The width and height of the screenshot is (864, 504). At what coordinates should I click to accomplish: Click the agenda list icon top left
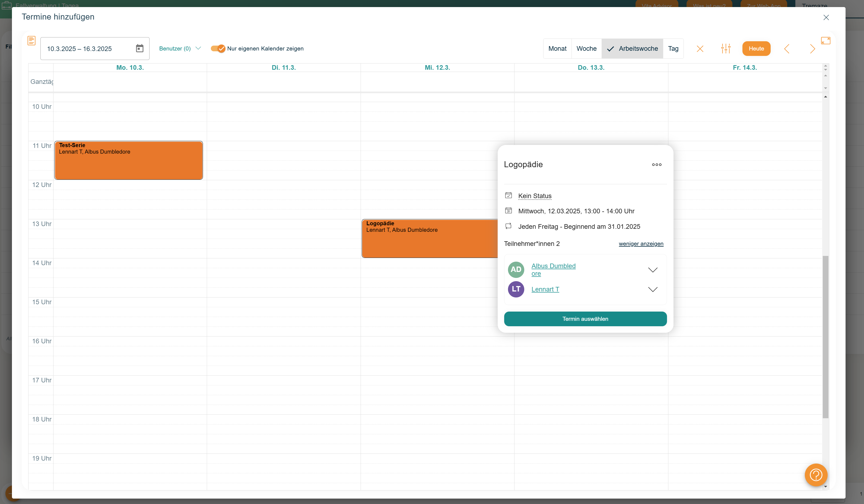(31, 40)
